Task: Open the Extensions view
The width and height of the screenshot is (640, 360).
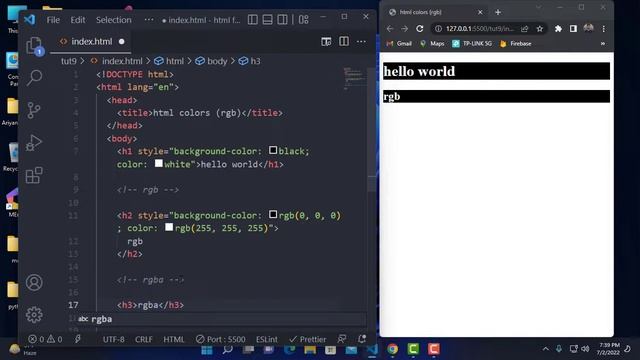Action: click(x=34, y=176)
